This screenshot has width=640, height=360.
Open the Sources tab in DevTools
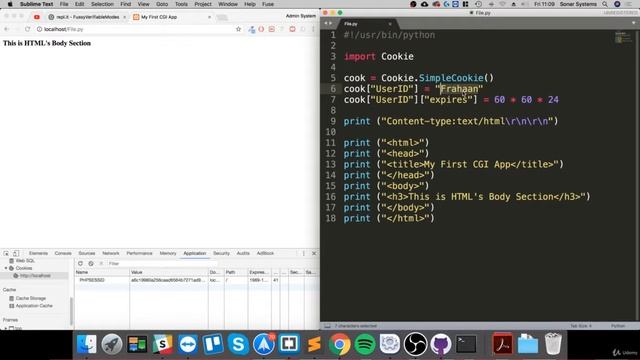[87, 253]
